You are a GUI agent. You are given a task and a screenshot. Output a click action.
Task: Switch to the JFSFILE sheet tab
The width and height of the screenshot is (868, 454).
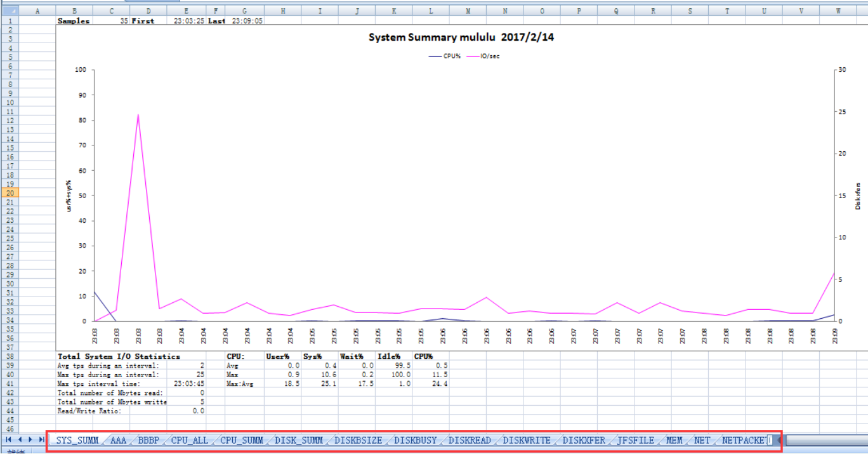[635, 440]
